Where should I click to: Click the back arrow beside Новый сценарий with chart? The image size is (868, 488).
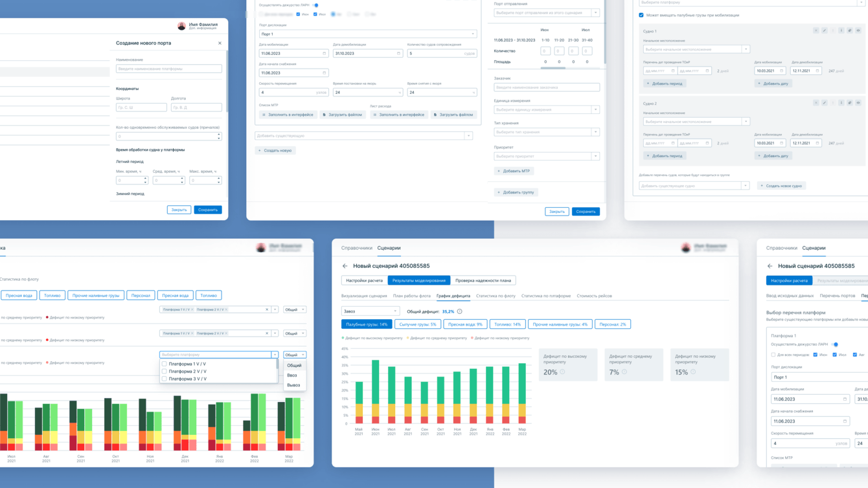(345, 266)
